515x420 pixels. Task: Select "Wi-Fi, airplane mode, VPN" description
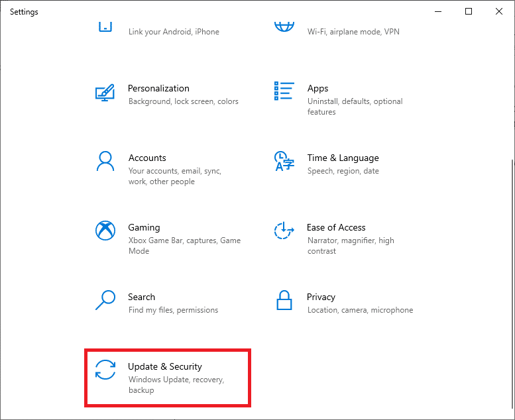coord(353,32)
